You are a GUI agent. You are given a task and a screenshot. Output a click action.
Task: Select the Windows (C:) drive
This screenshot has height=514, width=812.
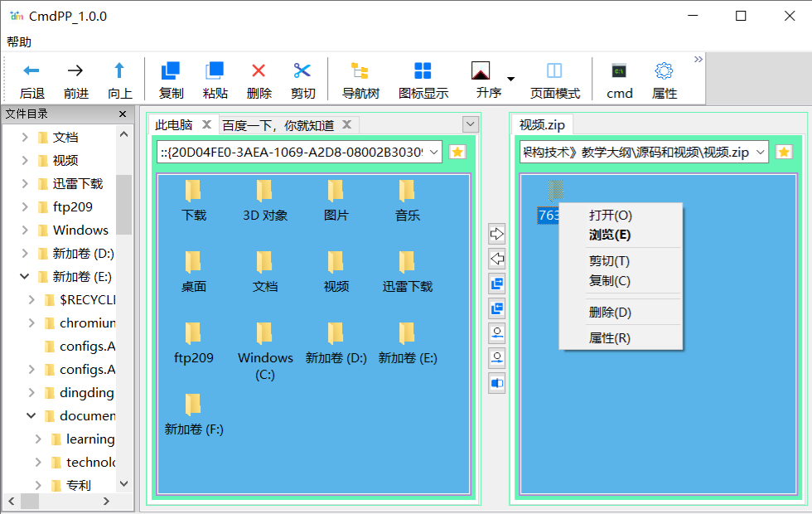(265, 352)
